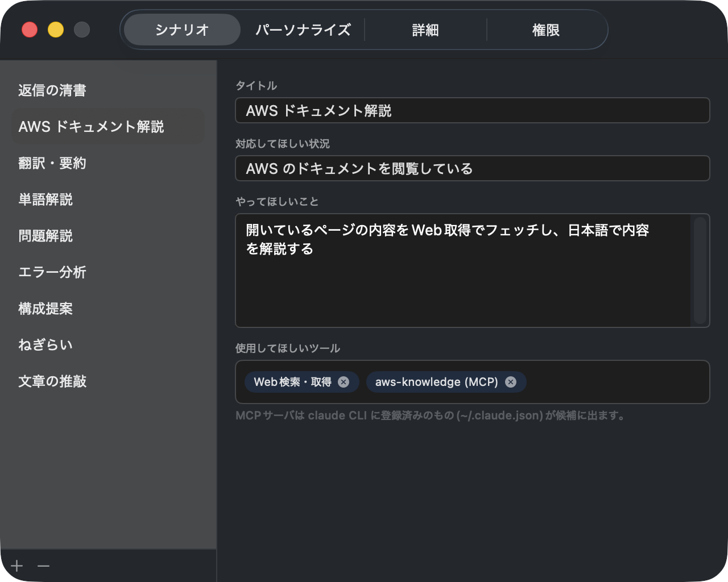The image size is (728, 582).
Task: Open the 詳細 tab
Action: pyautogui.click(x=425, y=30)
